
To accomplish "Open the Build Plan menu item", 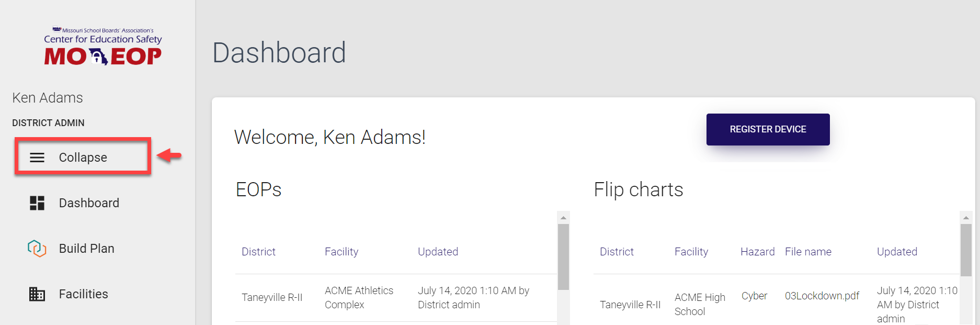I will 87,249.
